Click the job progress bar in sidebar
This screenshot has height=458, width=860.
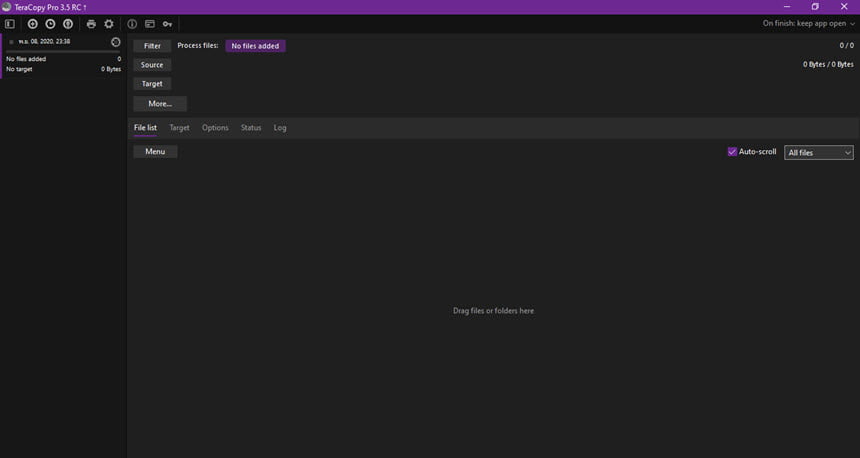63,52
